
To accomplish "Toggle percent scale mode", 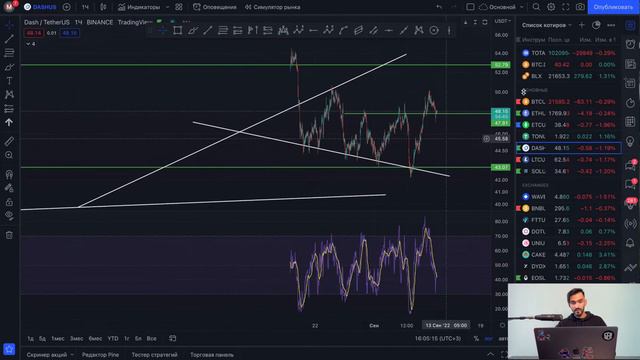I will 476,338.
